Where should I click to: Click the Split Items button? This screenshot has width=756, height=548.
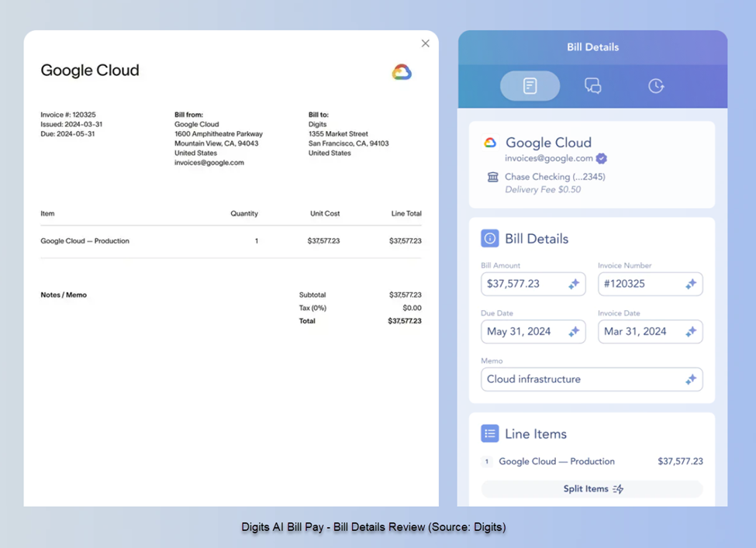pyautogui.click(x=592, y=489)
